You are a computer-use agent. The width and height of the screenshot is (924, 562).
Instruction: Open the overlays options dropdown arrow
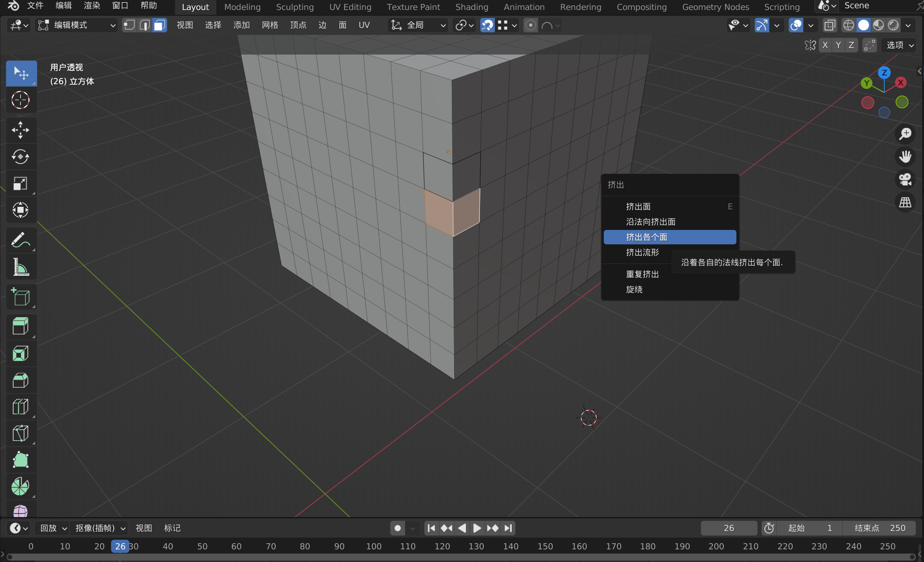pos(811,25)
